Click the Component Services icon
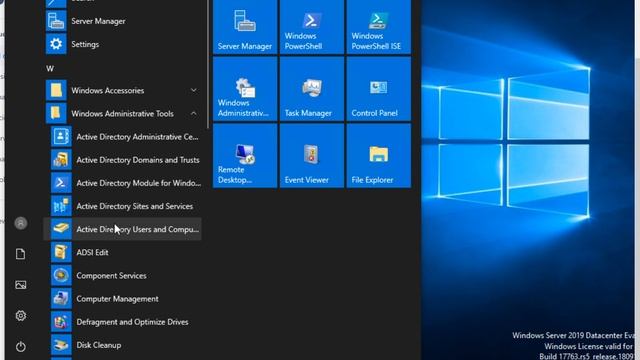 tap(61, 276)
